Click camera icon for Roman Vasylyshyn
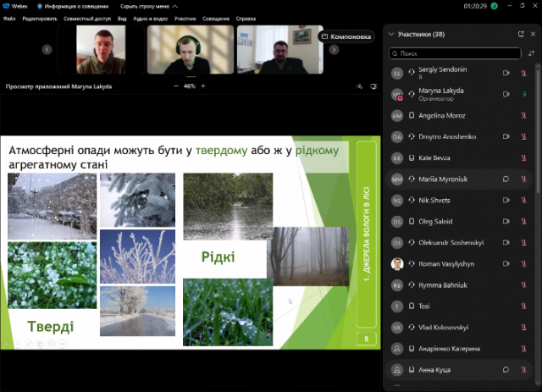542x392 pixels. tap(506, 264)
